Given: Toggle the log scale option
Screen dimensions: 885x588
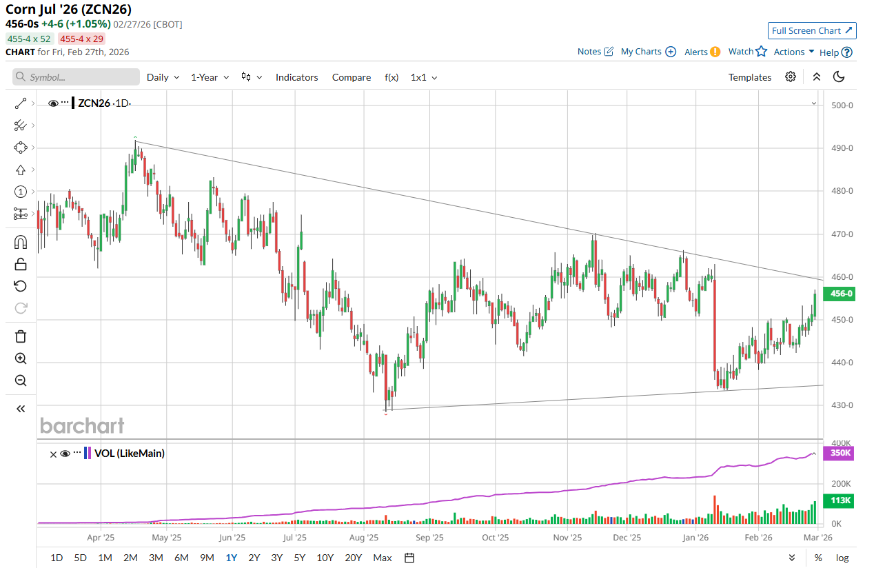Looking at the screenshot, I should [842, 558].
